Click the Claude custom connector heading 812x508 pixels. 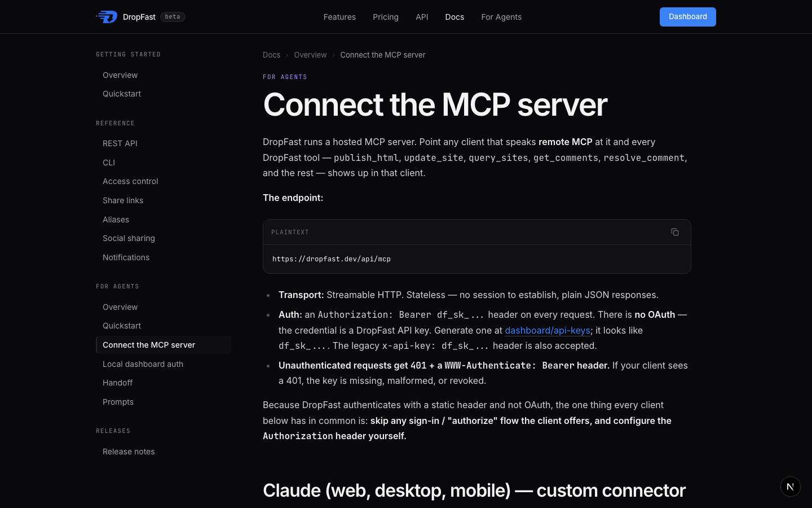click(474, 490)
